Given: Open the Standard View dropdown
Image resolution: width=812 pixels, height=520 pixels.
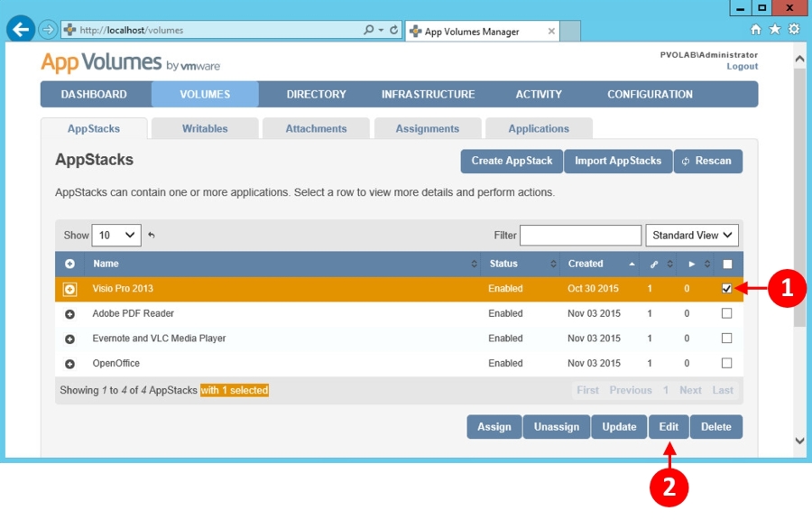Looking at the screenshot, I should (x=692, y=235).
